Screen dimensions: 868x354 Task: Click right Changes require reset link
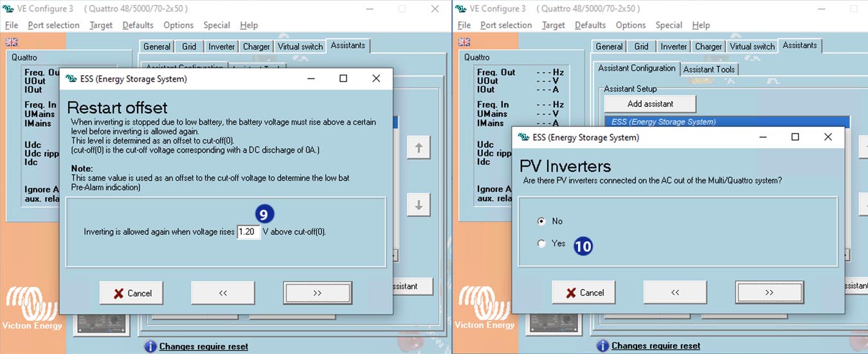click(x=656, y=346)
